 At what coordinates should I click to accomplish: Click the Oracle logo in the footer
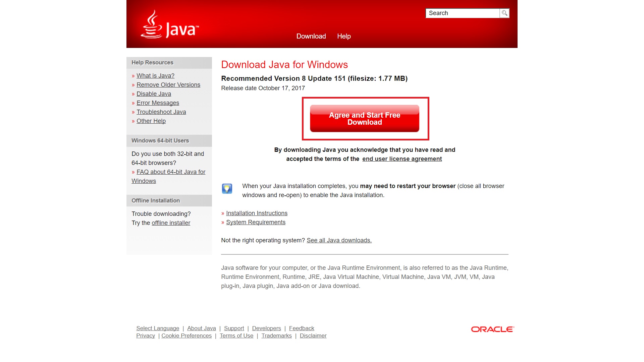[x=492, y=329]
